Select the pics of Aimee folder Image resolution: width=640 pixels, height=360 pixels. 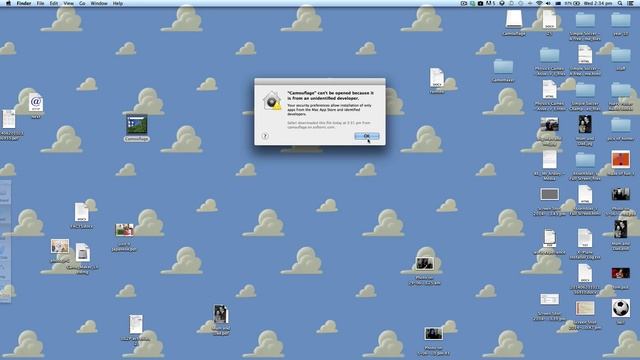[621, 125]
